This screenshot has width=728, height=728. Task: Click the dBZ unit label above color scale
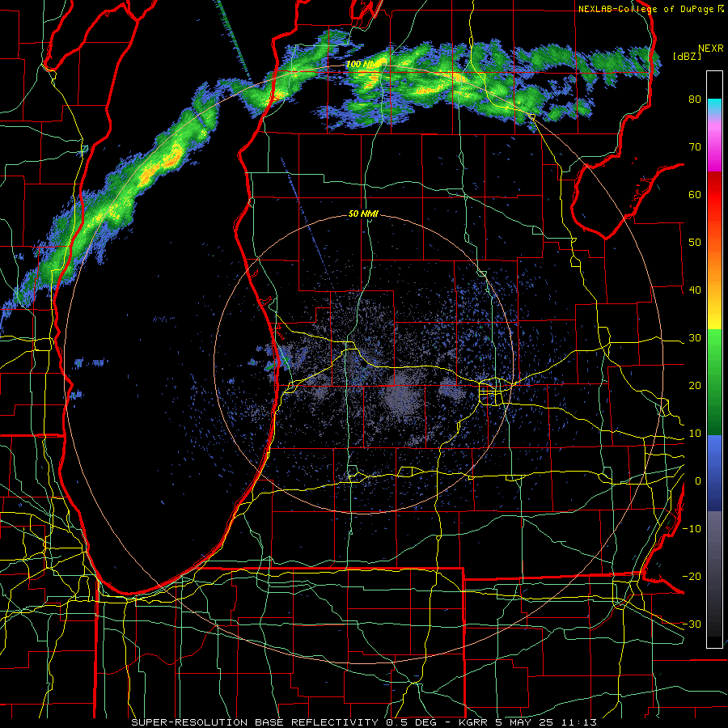pyautogui.click(x=687, y=57)
